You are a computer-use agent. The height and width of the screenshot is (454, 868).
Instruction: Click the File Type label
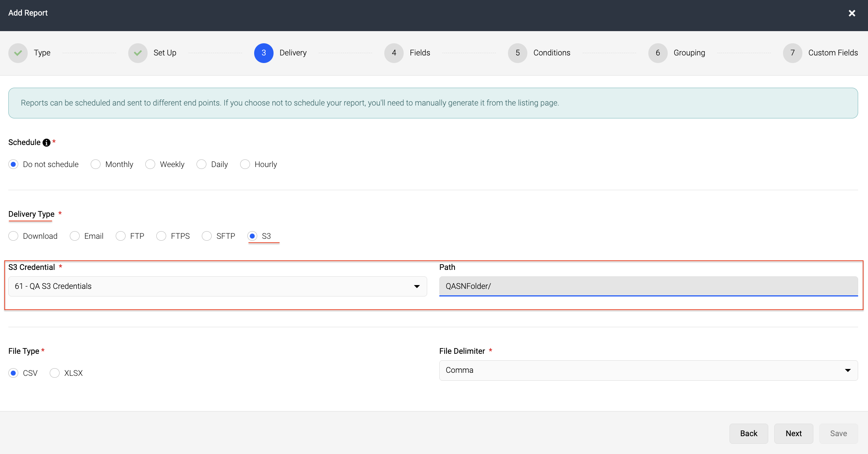point(24,351)
